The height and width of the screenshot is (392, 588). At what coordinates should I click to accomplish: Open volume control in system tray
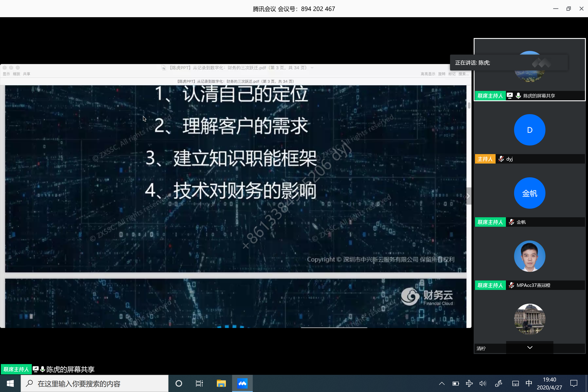pos(483,383)
